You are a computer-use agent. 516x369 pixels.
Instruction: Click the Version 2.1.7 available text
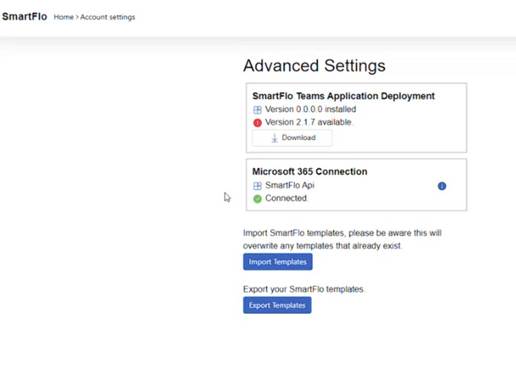pos(308,122)
